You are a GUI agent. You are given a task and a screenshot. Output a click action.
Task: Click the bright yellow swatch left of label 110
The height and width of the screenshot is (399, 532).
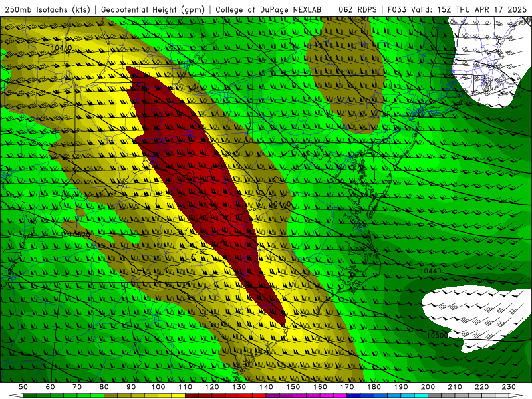(x=178, y=396)
